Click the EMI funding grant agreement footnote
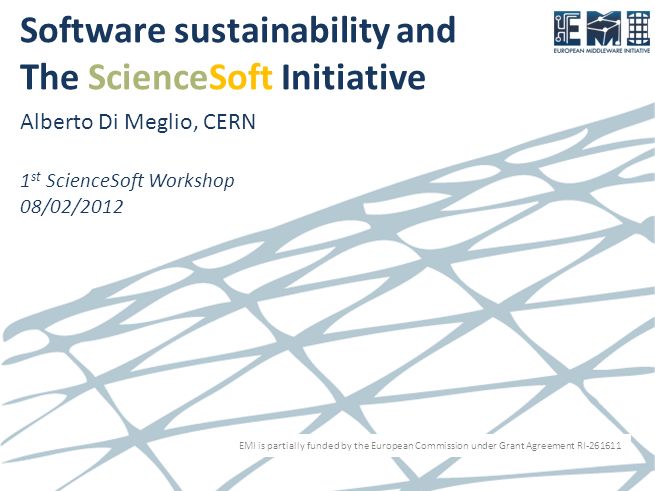 (x=430, y=445)
